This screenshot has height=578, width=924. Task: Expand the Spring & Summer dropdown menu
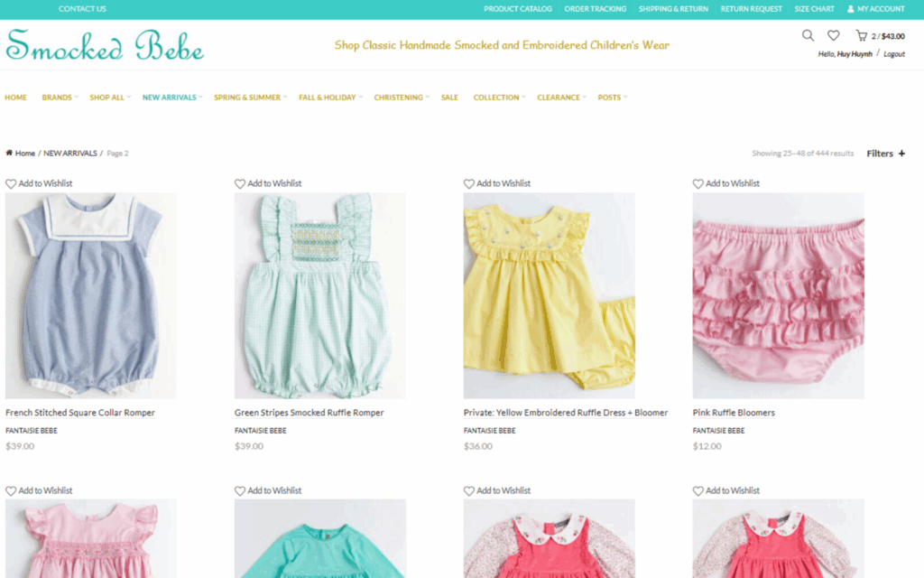point(250,98)
